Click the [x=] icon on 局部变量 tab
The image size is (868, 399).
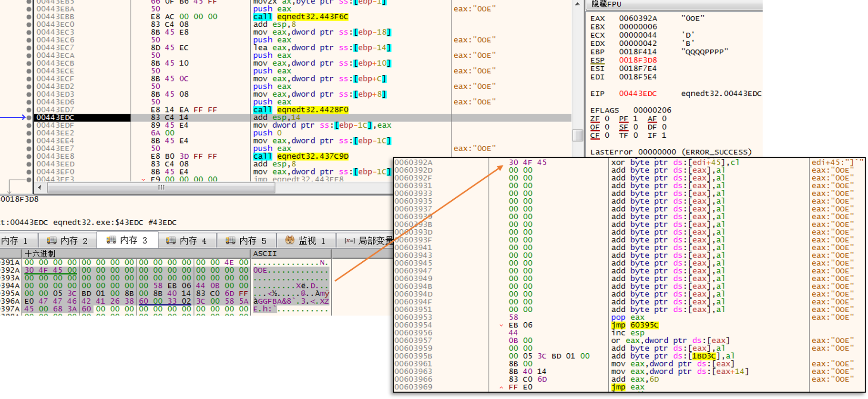tap(349, 241)
